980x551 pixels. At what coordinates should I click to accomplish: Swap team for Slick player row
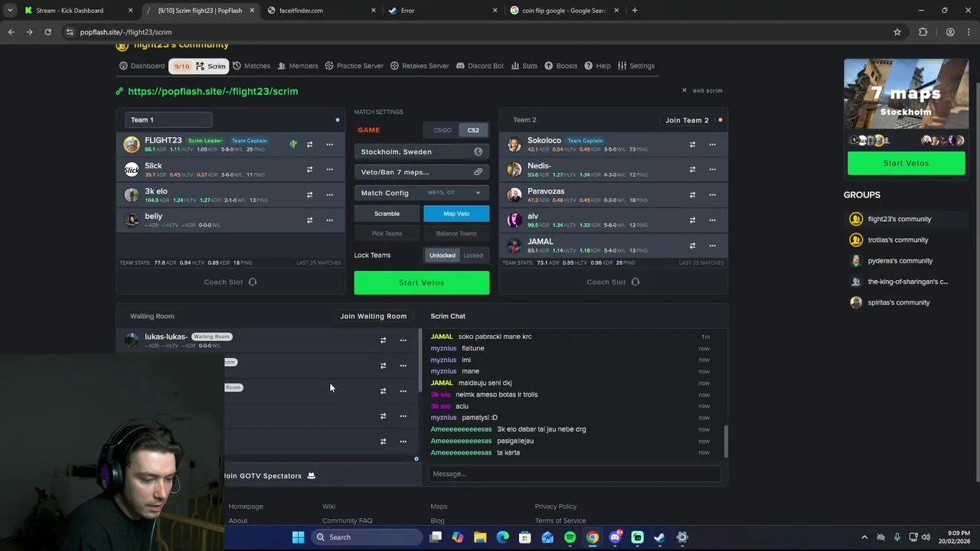click(x=309, y=170)
